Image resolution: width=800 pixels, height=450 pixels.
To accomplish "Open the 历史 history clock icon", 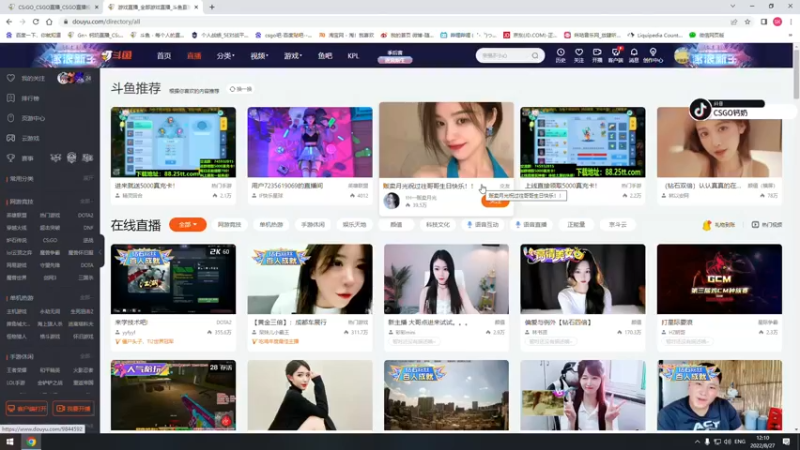I will tap(560, 55).
